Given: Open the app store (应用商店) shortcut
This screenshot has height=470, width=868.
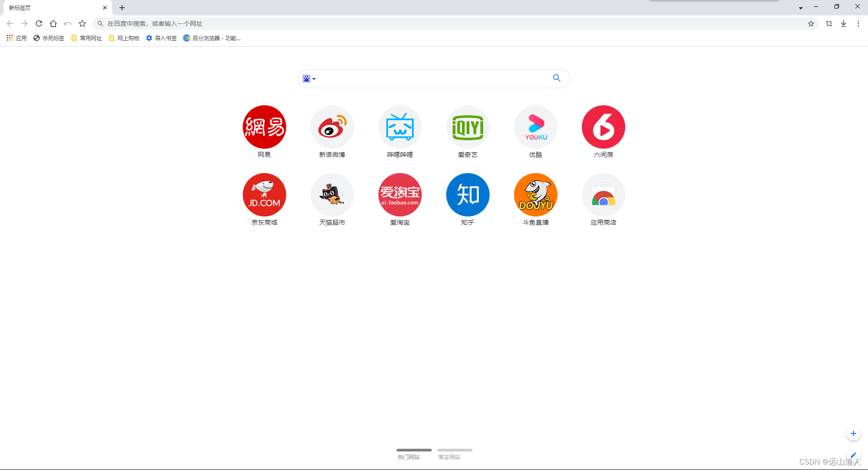Looking at the screenshot, I should [604, 195].
